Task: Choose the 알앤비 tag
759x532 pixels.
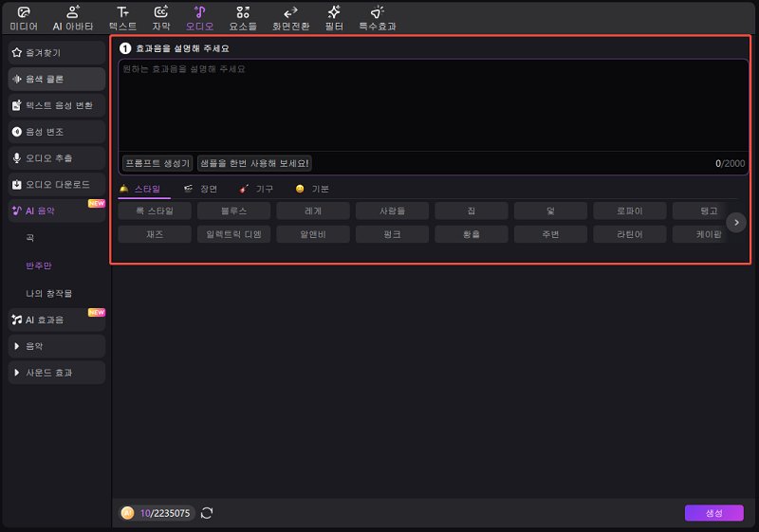Action: coord(313,234)
